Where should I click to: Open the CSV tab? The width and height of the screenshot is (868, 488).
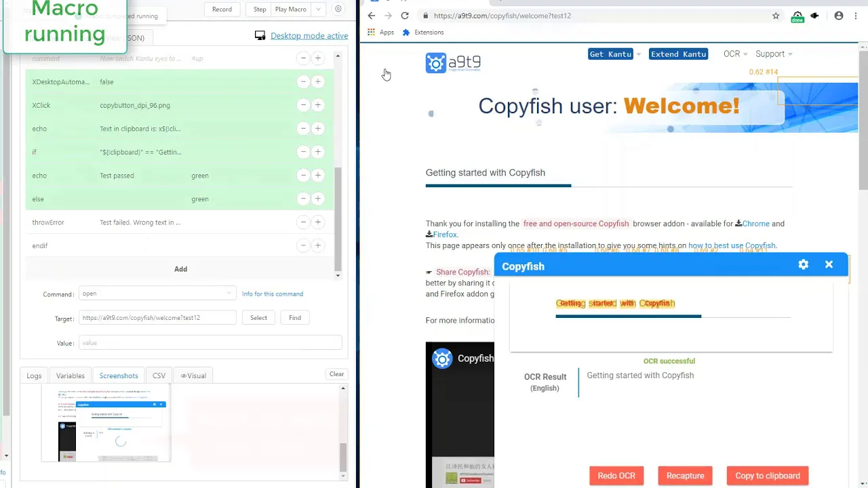point(159,375)
